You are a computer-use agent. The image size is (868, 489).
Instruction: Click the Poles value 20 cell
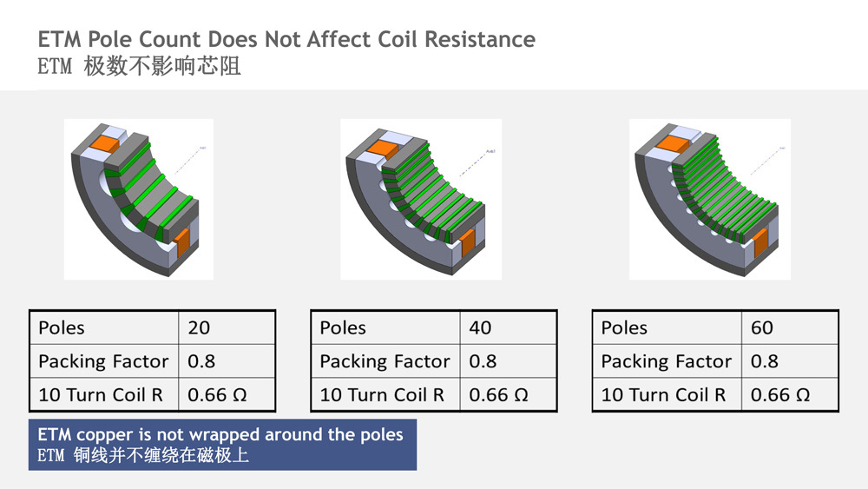[227, 327]
